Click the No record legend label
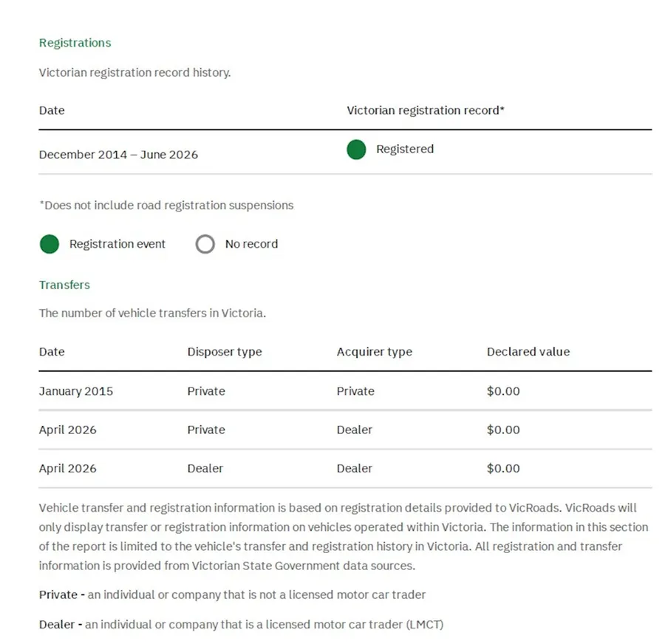The height and width of the screenshot is (644, 665). [251, 244]
